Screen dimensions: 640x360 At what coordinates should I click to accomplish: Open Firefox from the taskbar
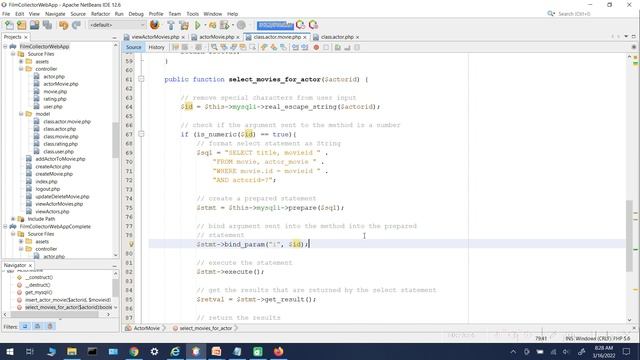pos(278,351)
